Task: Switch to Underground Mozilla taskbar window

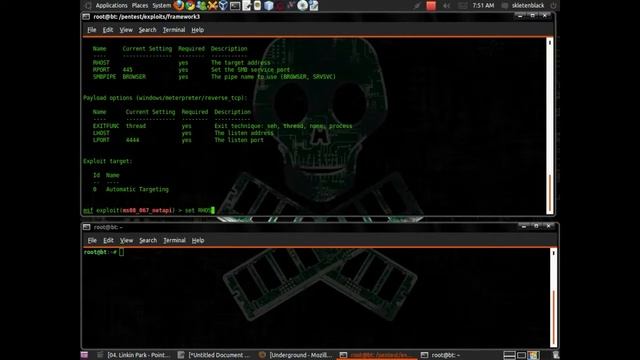Action: coord(296,355)
